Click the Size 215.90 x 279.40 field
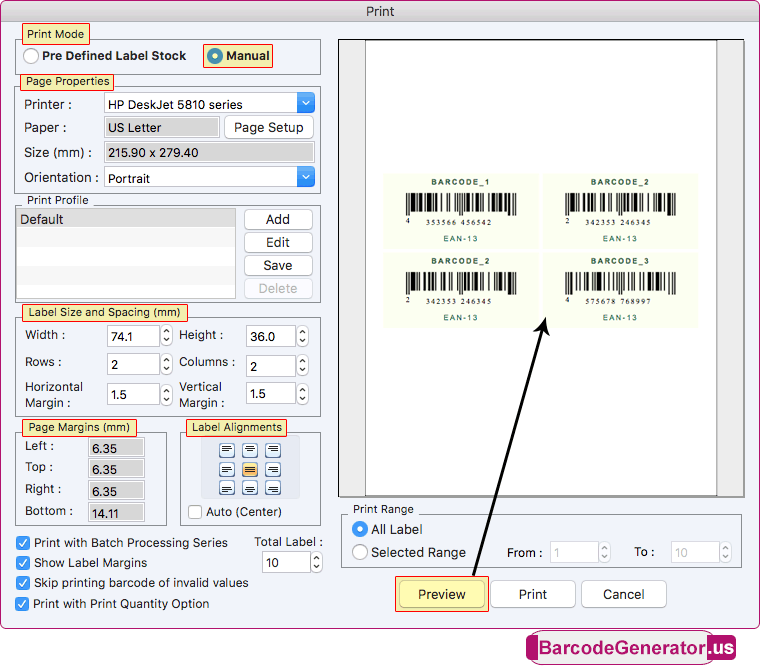The height and width of the screenshot is (666, 760). click(x=209, y=153)
